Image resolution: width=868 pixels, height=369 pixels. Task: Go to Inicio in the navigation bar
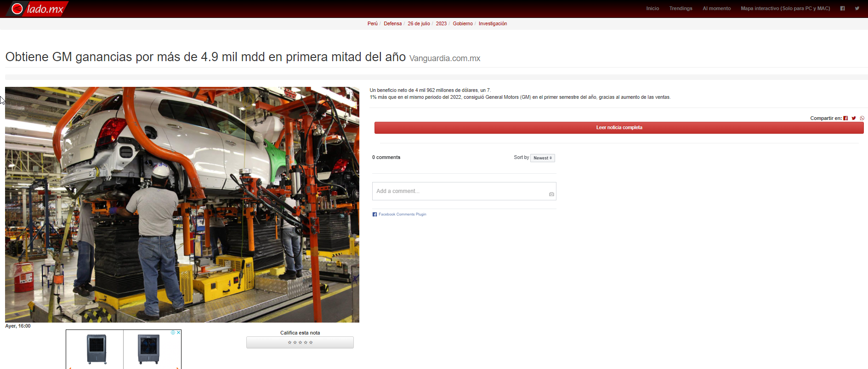pyautogui.click(x=652, y=8)
